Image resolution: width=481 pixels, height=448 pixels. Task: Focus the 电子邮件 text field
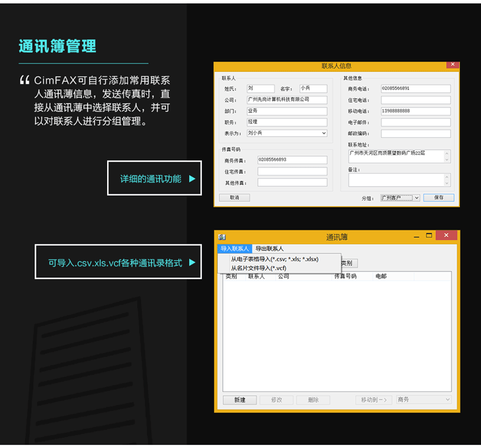click(416, 122)
